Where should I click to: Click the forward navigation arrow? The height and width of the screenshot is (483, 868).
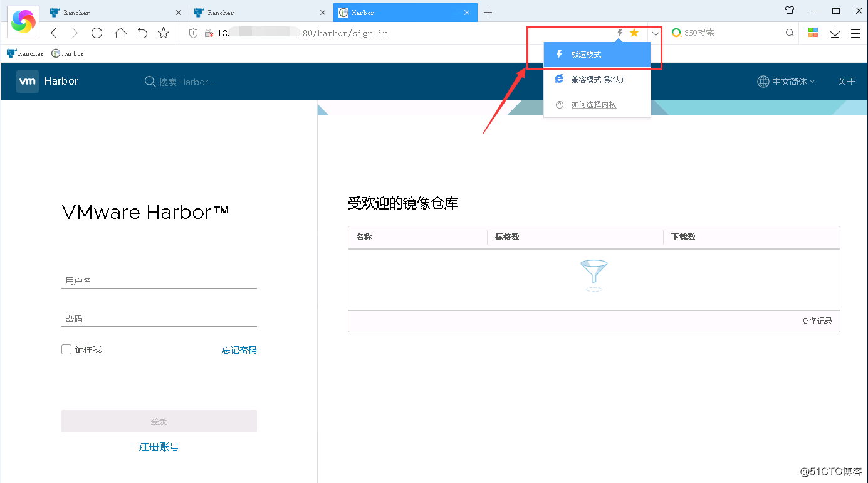pos(75,33)
